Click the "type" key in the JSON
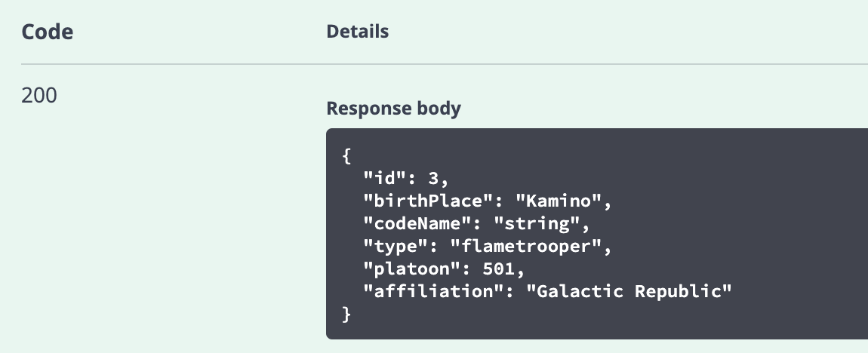868x353 pixels. click(396, 246)
